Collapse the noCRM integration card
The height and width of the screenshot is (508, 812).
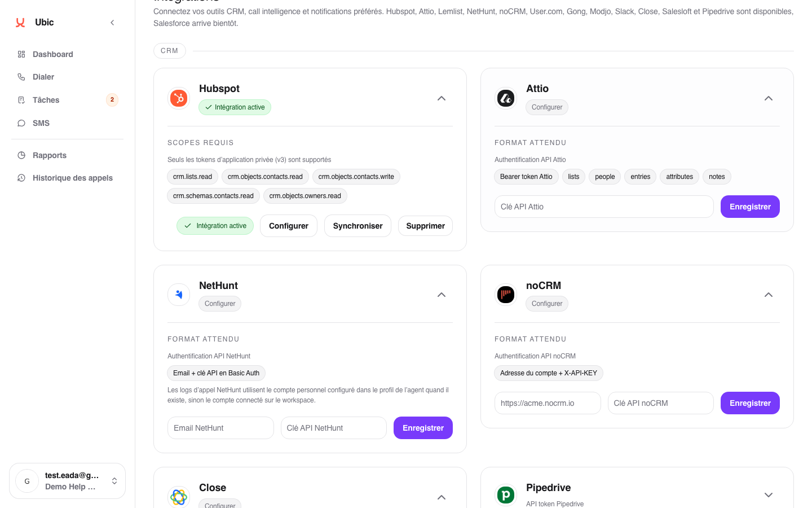click(769, 295)
